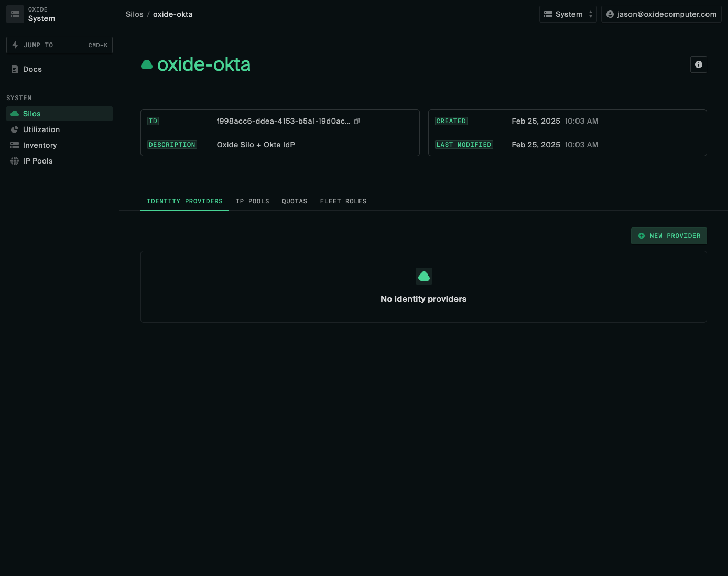The width and height of the screenshot is (728, 576).
Task: Click the New Provider button
Action: (x=669, y=236)
